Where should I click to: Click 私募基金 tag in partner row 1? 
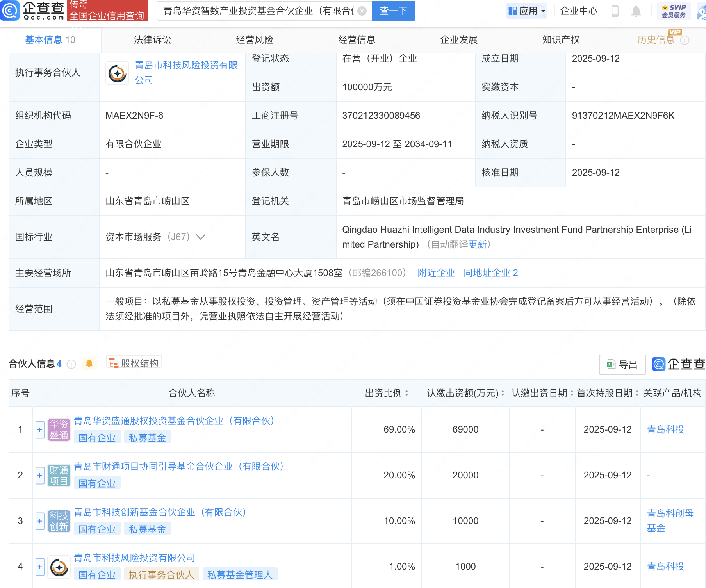(147, 438)
